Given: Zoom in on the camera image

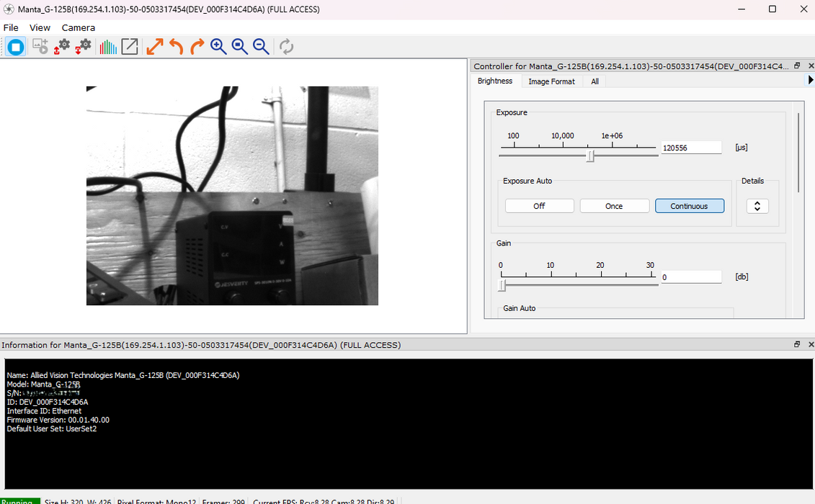Looking at the screenshot, I should point(218,47).
